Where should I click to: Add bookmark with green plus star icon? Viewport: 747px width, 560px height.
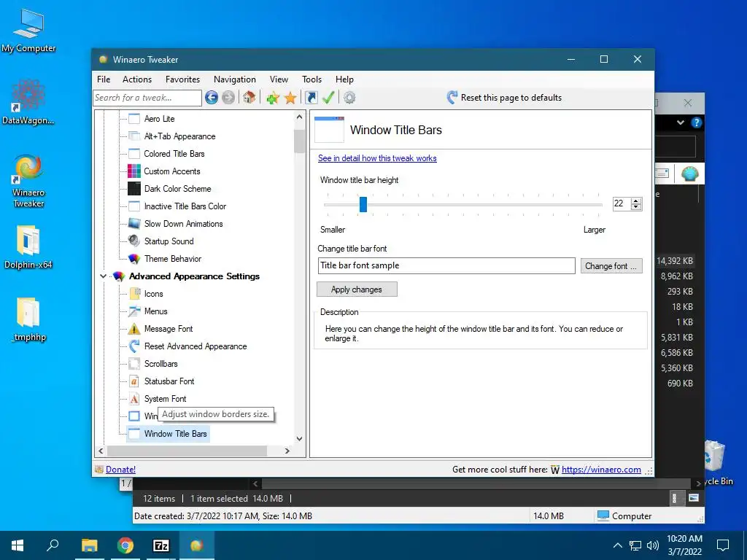[273, 98]
